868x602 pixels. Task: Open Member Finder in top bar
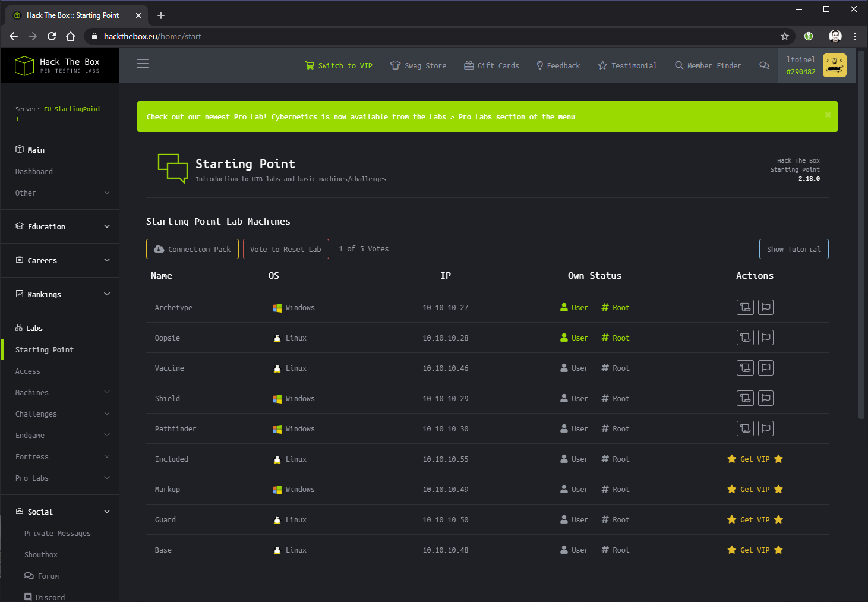tap(708, 65)
